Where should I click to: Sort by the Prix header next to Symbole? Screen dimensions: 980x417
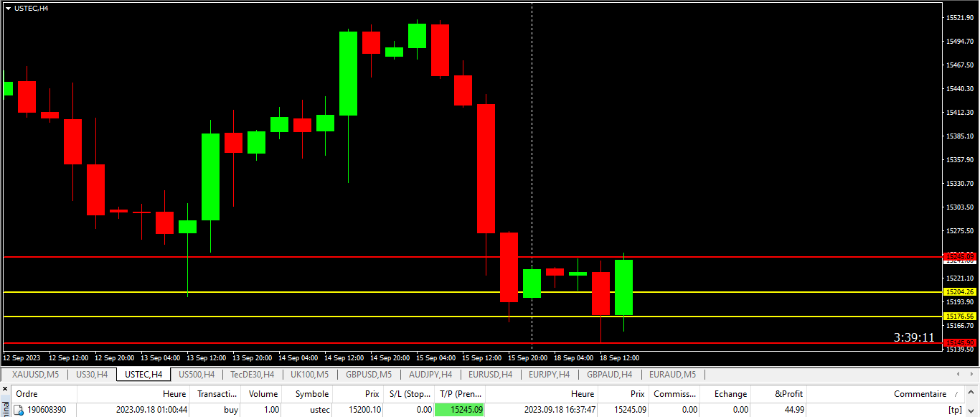(358, 394)
